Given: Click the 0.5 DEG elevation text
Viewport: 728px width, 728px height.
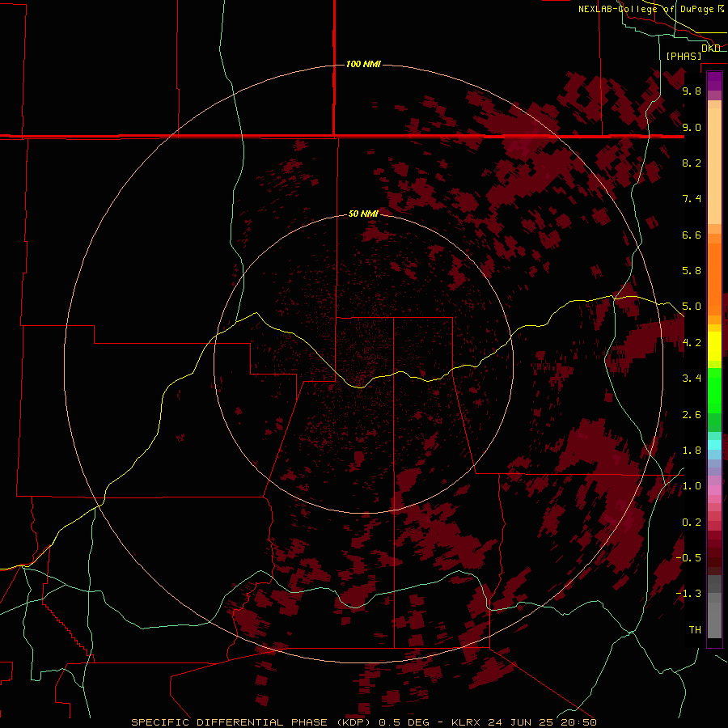Looking at the screenshot, I should (403, 722).
